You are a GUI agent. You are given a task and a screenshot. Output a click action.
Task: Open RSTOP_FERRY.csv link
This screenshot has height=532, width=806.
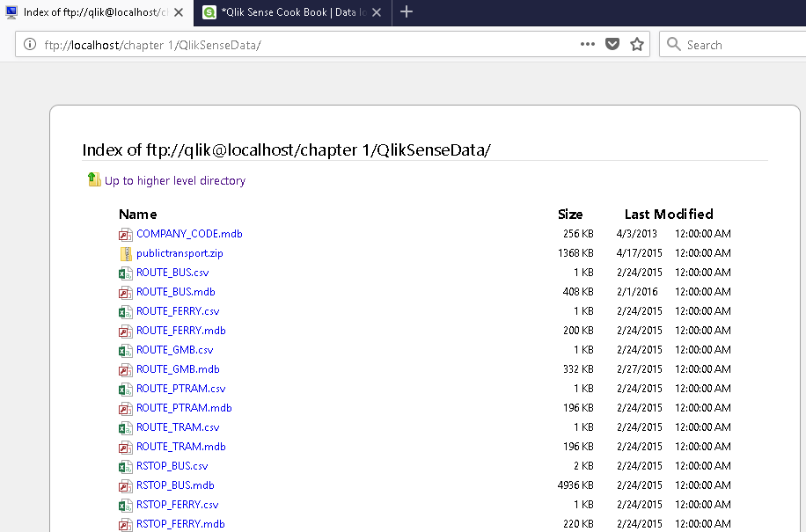point(177,505)
